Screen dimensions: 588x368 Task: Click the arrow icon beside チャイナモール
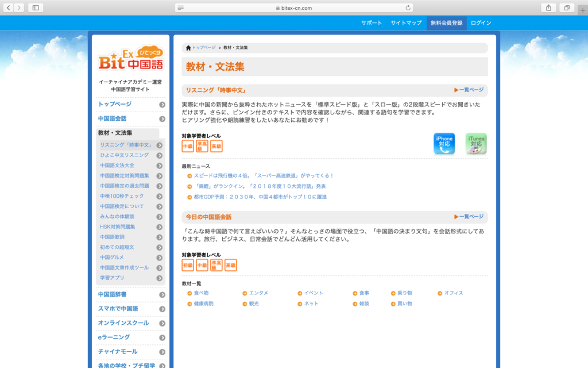click(x=162, y=352)
